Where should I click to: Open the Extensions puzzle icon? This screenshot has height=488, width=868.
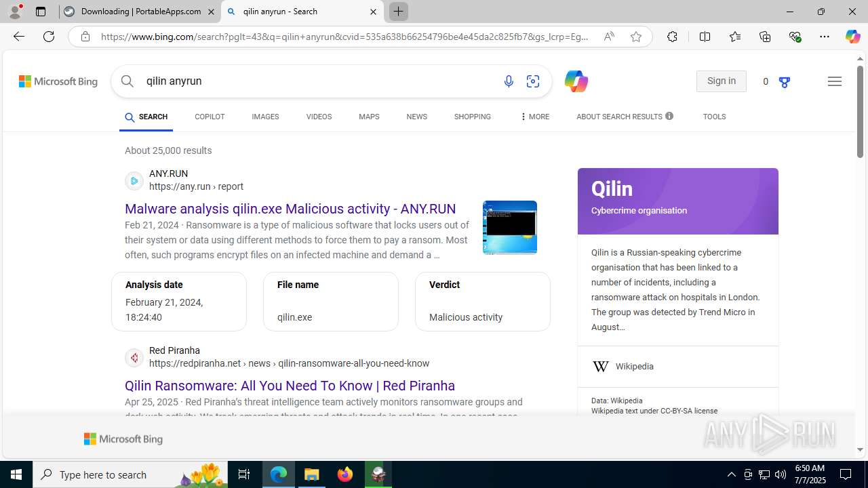coord(672,37)
